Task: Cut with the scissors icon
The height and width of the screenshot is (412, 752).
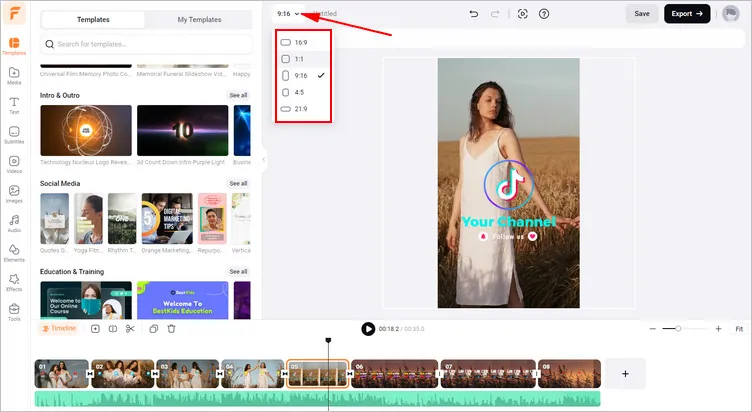Action: coord(130,329)
